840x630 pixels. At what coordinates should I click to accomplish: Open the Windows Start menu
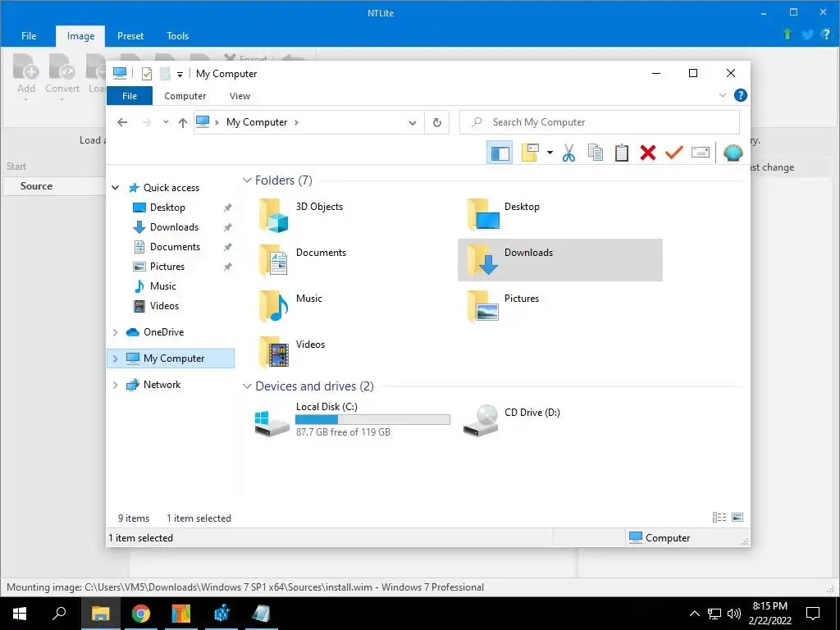(x=20, y=614)
